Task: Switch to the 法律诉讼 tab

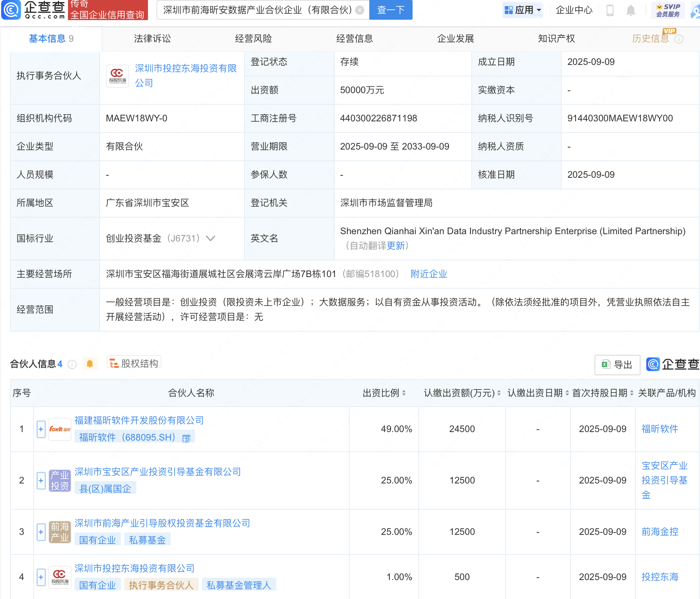Action: coord(152,39)
